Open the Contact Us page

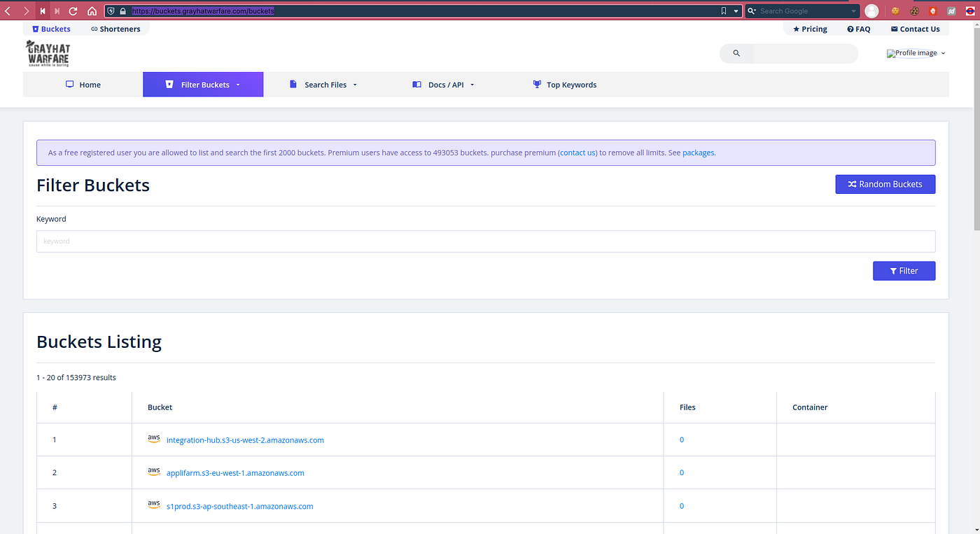(915, 29)
